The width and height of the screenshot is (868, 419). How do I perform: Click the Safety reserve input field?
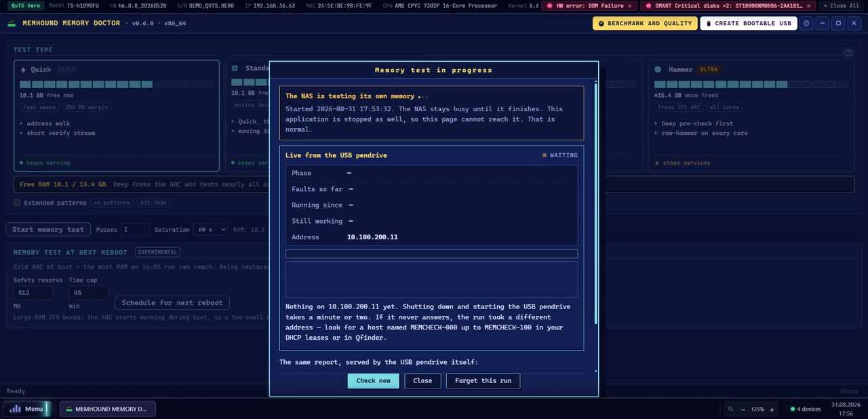[33, 293]
